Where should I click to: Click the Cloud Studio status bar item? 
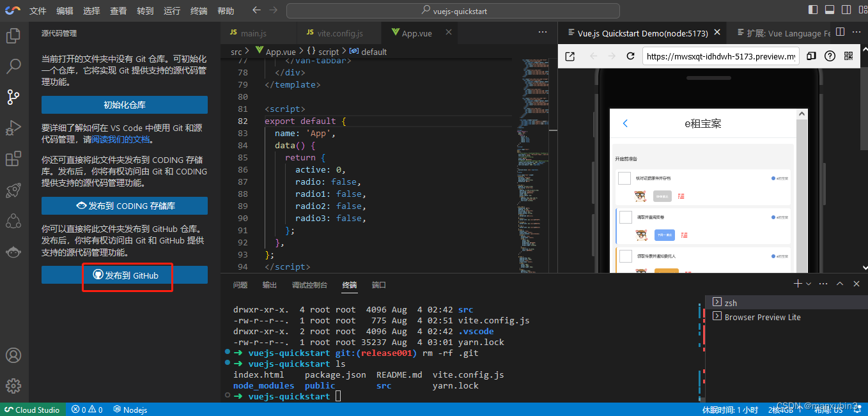[x=32, y=410]
